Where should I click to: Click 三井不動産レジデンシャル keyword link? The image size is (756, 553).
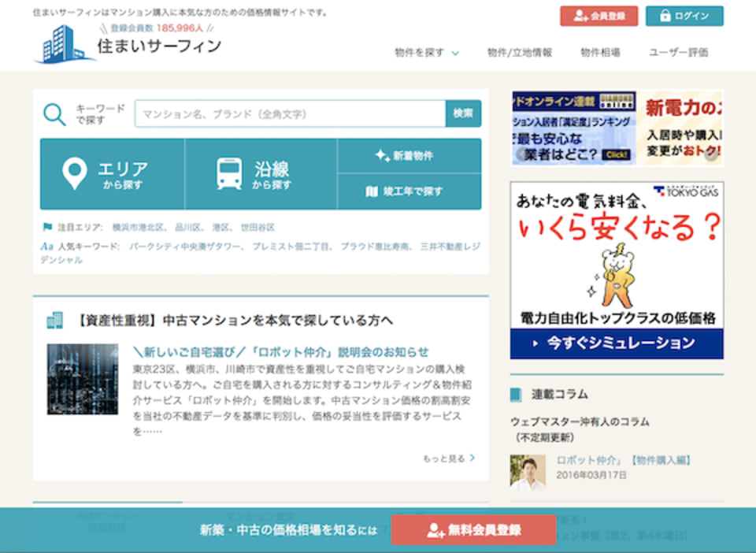tap(450, 247)
